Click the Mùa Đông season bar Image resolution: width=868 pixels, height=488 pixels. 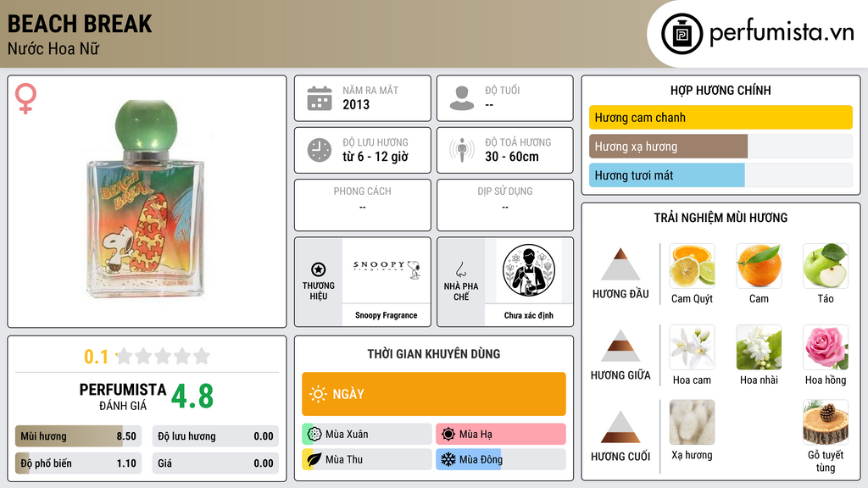[500, 459]
